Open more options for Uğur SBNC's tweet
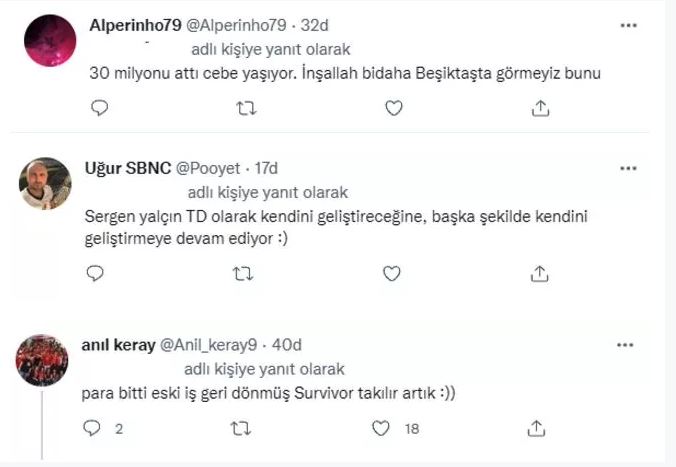 click(628, 168)
